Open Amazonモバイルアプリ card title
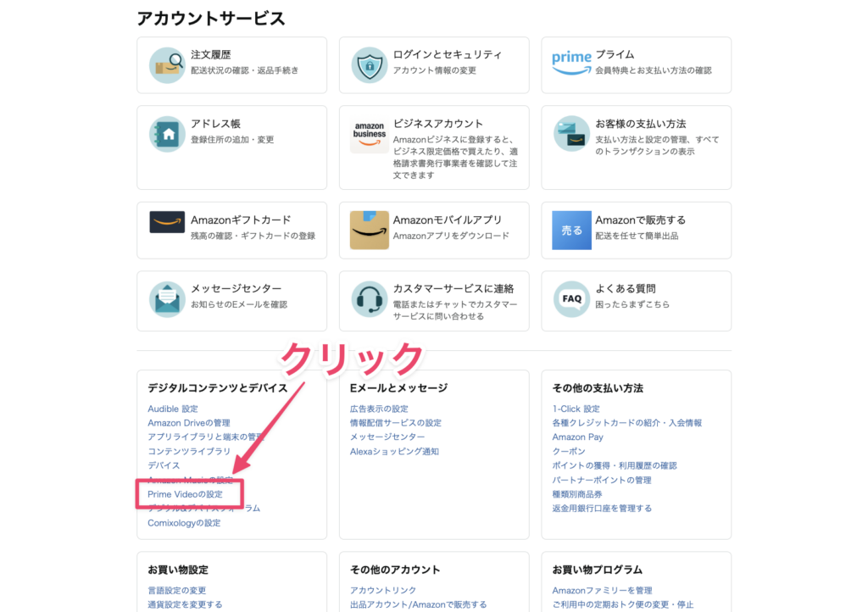 click(448, 220)
